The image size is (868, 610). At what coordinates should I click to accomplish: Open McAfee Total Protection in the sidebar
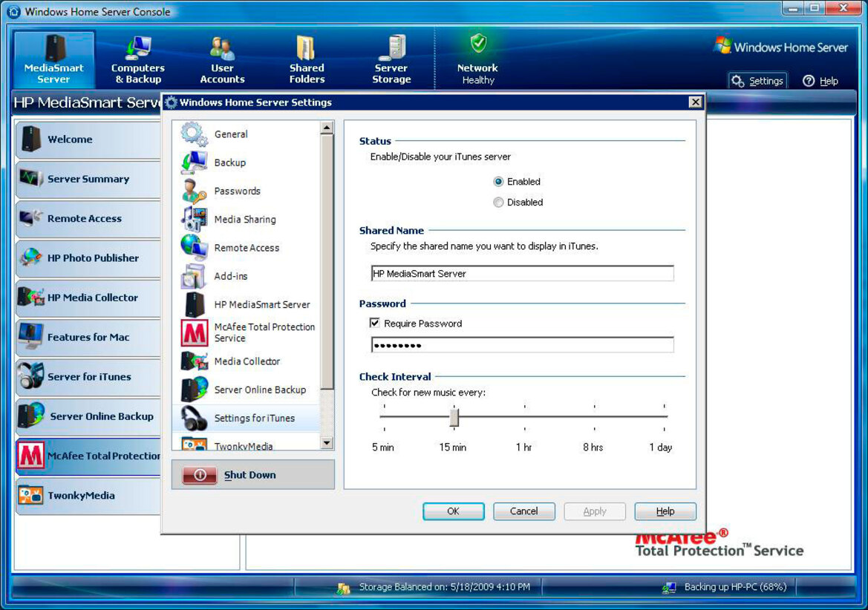point(88,456)
